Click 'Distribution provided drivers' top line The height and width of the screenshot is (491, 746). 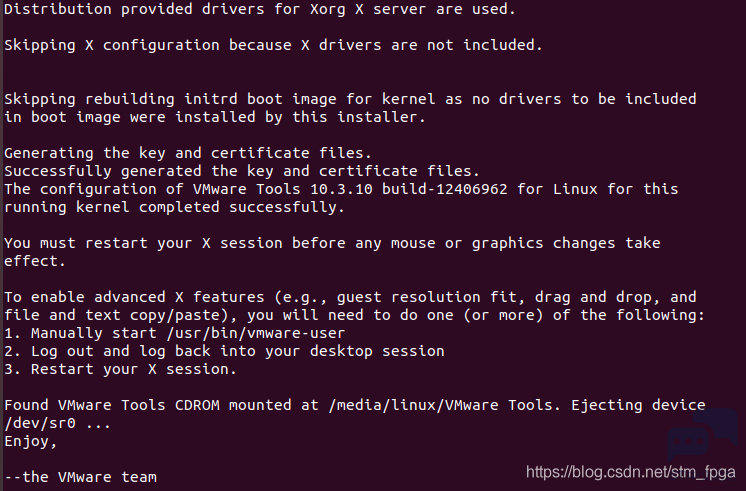pyautogui.click(x=260, y=9)
